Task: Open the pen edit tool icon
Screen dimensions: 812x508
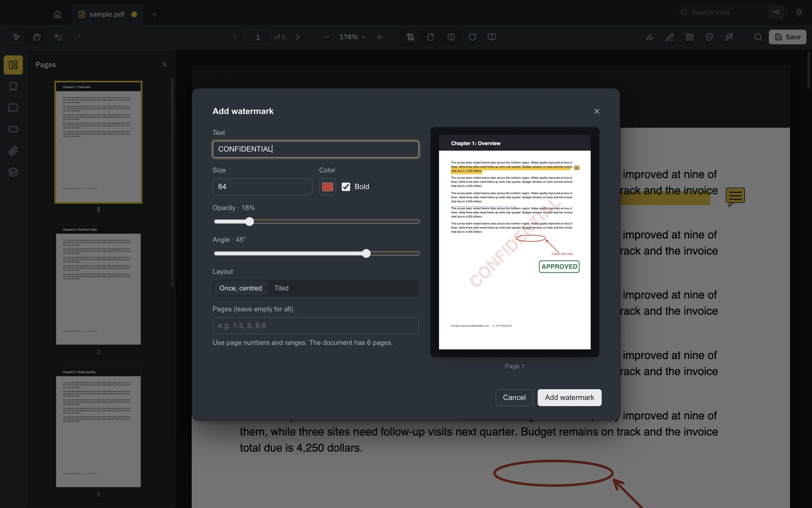Action: coord(670,37)
